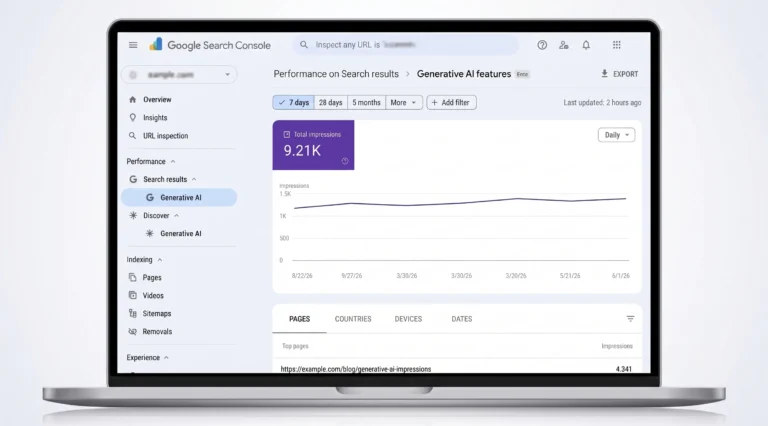
Task: Select the 28 days range
Action: click(331, 102)
